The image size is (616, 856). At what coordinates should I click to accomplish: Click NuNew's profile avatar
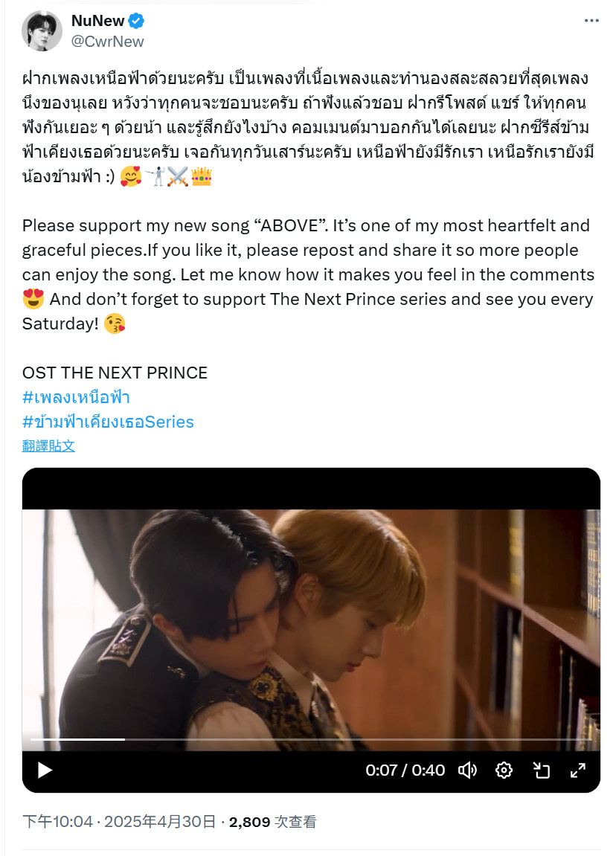(x=42, y=30)
